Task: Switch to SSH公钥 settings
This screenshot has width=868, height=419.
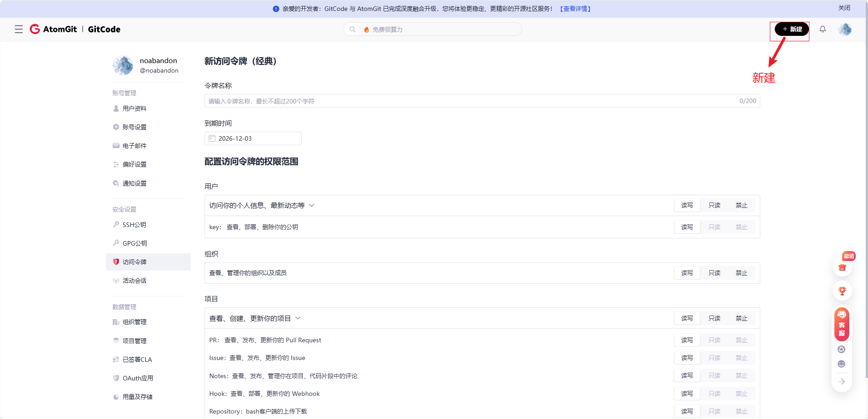Action: click(134, 224)
